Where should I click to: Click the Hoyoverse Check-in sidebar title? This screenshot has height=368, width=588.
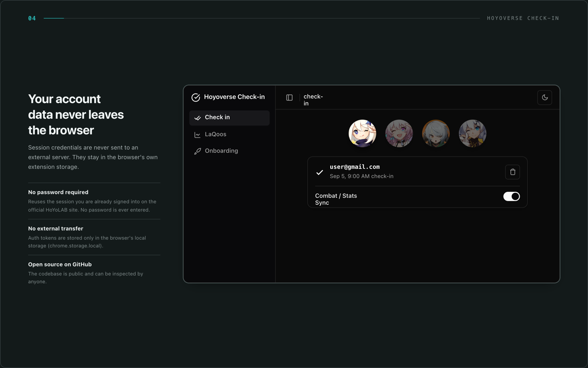[x=234, y=97]
